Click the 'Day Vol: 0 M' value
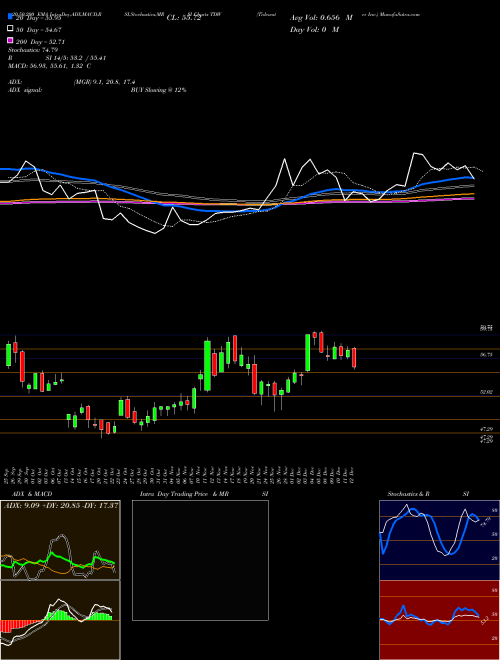Viewport: 500px width, 660px height. click(314, 30)
